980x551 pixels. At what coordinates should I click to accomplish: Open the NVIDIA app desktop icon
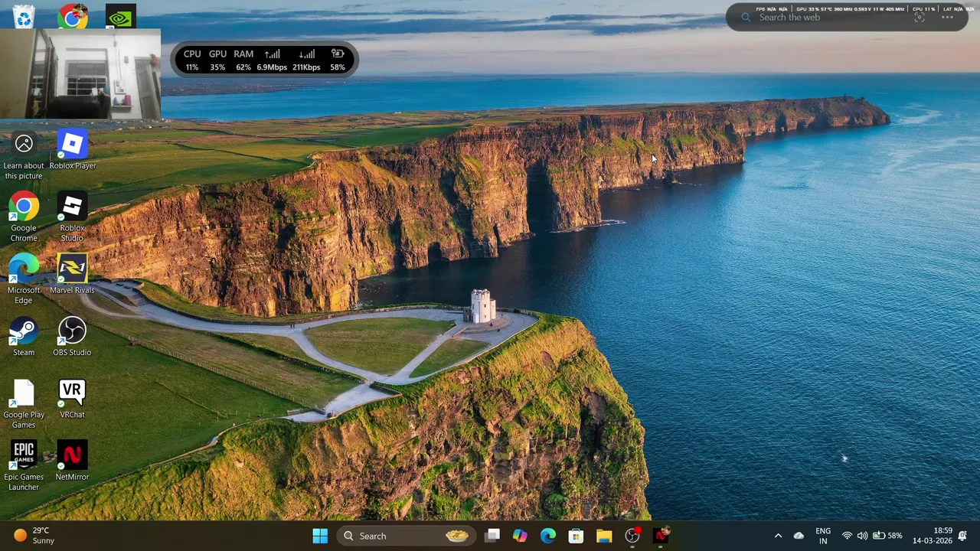(x=120, y=16)
